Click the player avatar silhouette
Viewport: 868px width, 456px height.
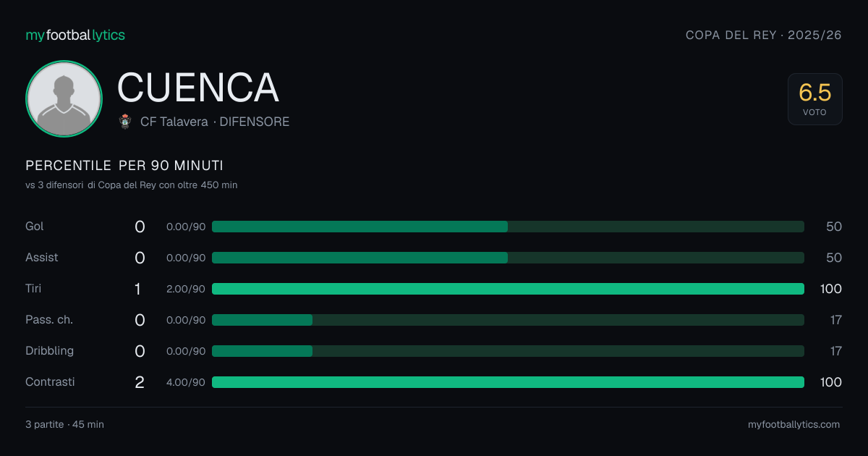(x=64, y=98)
